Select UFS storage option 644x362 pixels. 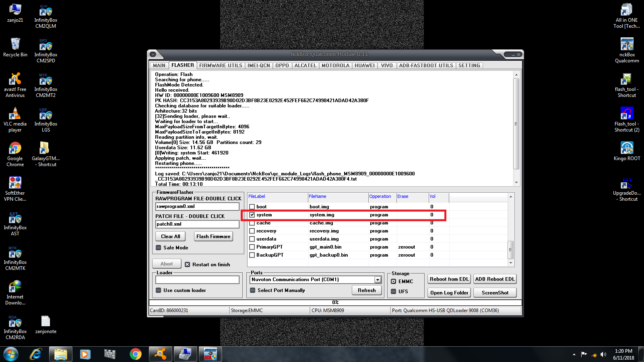pyautogui.click(x=394, y=292)
